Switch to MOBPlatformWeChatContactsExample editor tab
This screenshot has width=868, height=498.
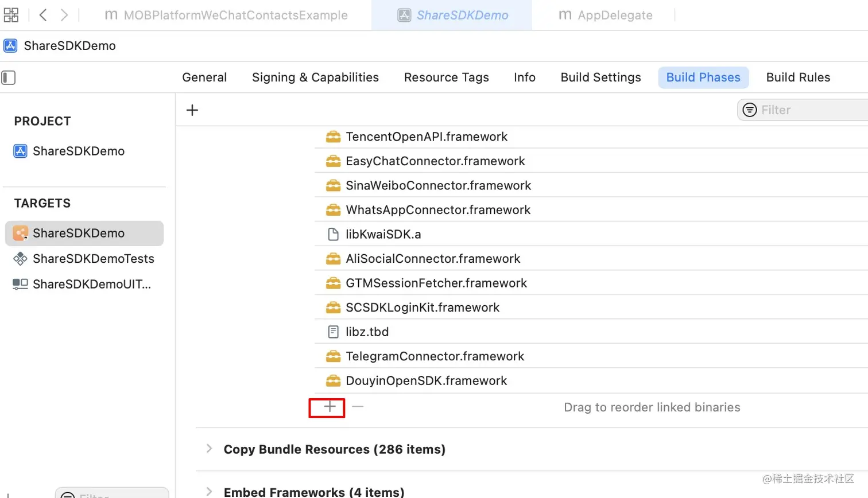(226, 15)
